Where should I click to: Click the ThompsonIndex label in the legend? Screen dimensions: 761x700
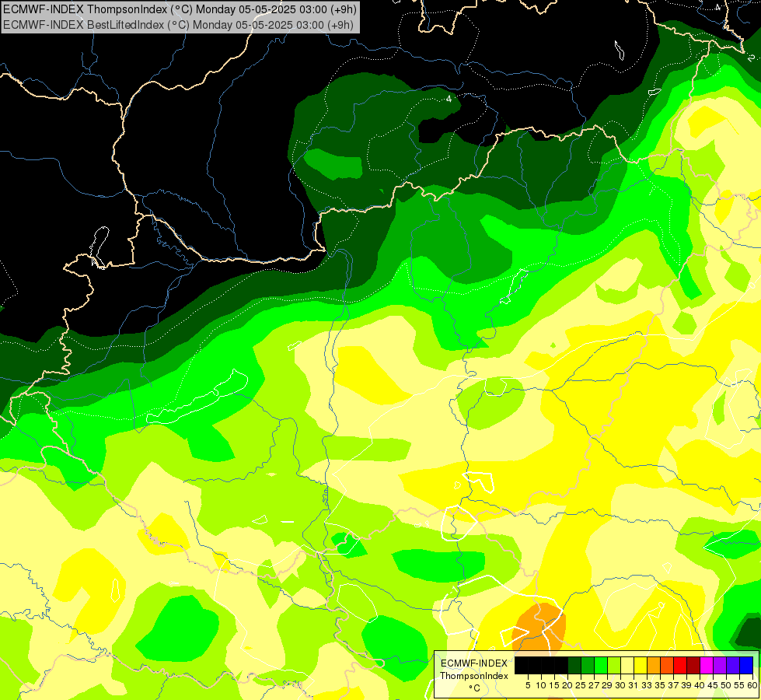pyautogui.click(x=473, y=676)
